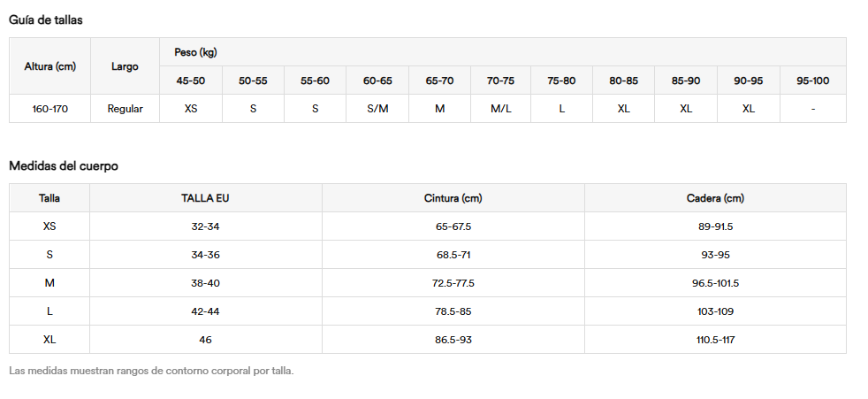
Task: Click the 38-40 EU size cell
Action: pos(205,283)
